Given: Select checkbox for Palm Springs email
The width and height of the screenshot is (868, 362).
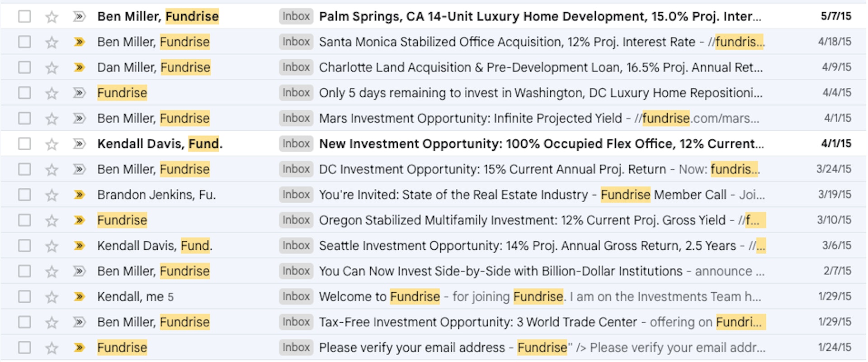Looking at the screenshot, I should [24, 17].
